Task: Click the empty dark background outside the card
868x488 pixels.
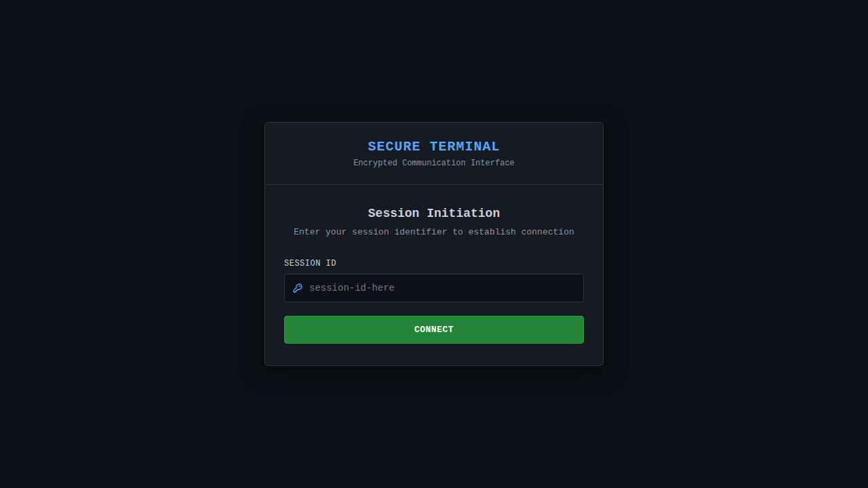Action: click(122, 244)
